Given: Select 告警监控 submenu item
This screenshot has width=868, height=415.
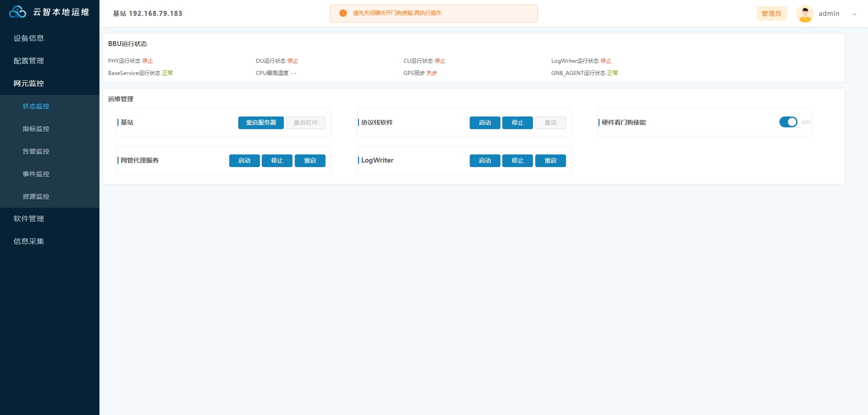Looking at the screenshot, I should click(36, 151).
